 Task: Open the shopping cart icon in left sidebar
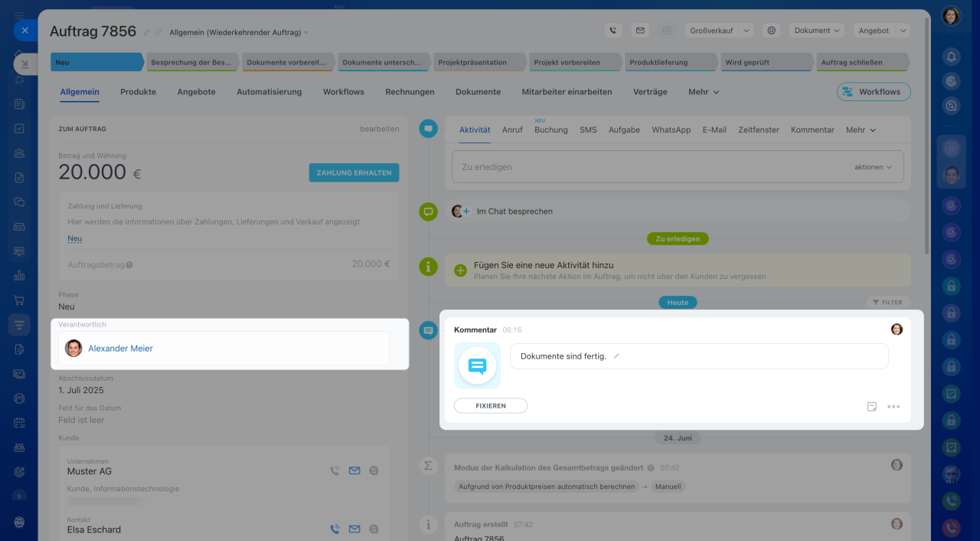19,300
